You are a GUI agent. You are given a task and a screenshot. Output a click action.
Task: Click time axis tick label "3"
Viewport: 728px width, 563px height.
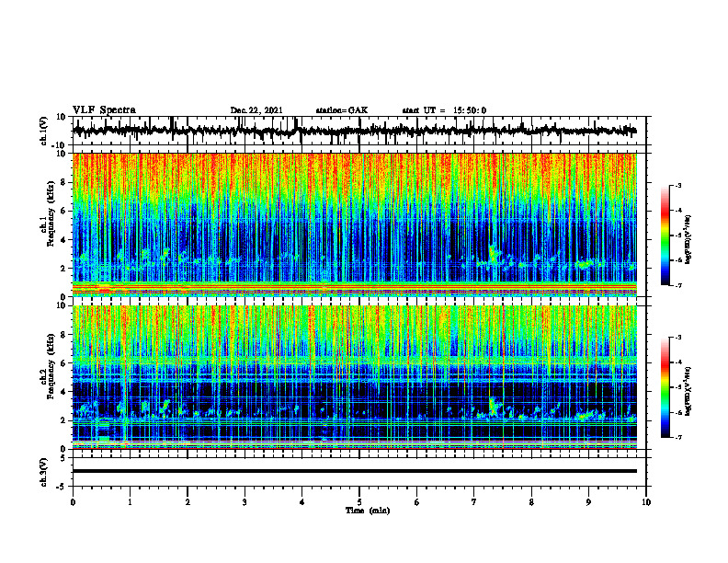245,502
